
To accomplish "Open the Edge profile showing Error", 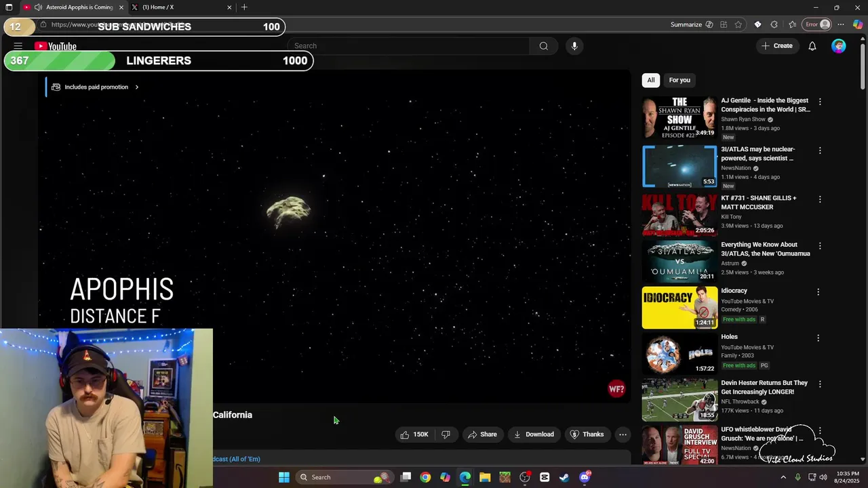I will pyautogui.click(x=817, y=24).
